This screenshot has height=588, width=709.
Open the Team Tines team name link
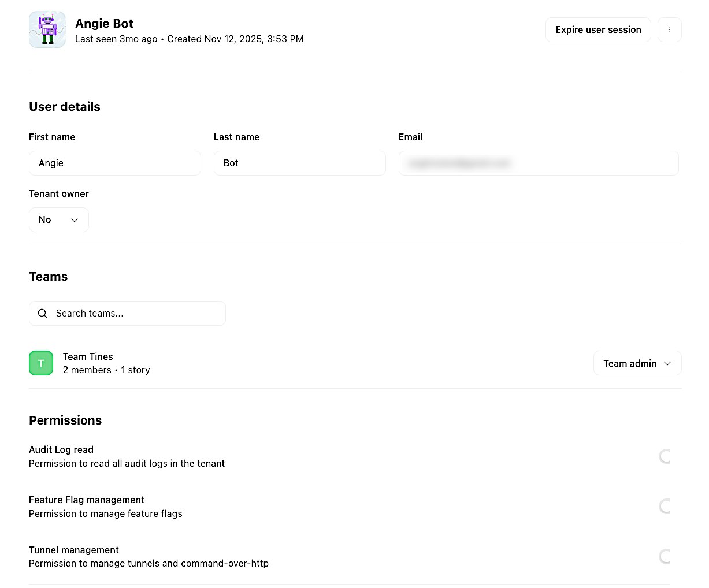click(x=88, y=356)
